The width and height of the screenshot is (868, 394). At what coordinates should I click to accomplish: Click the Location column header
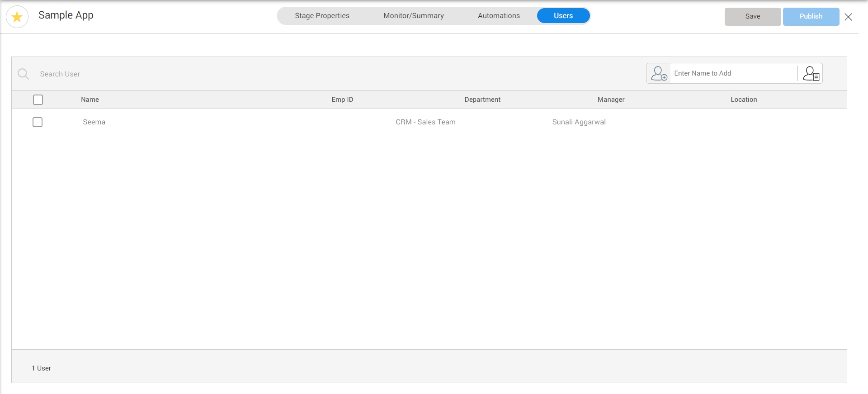coord(744,100)
